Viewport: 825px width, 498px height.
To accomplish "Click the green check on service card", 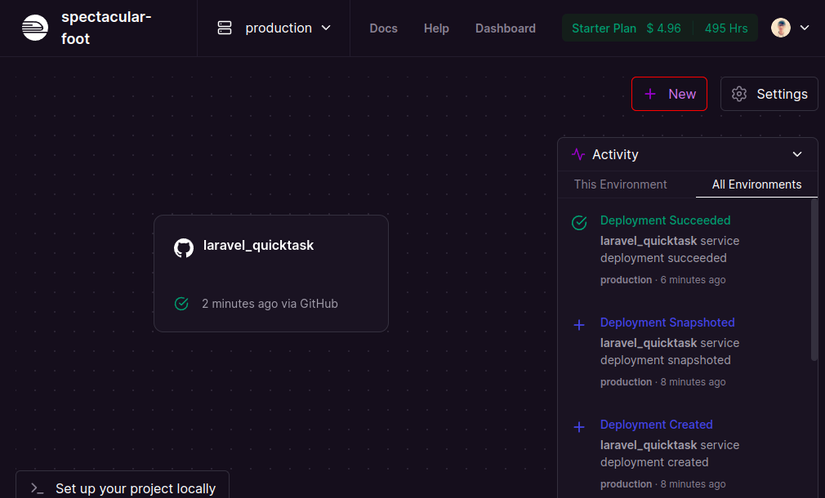I will coord(181,303).
